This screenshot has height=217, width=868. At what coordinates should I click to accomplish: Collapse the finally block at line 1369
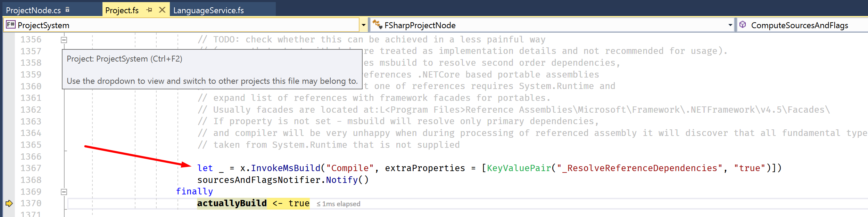coord(64,192)
